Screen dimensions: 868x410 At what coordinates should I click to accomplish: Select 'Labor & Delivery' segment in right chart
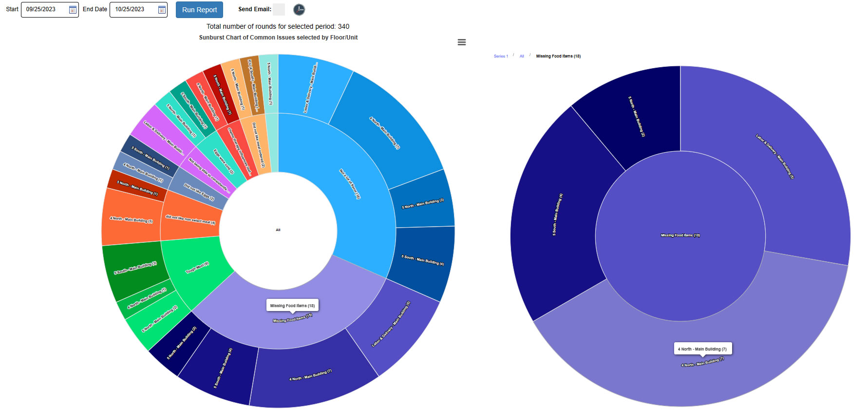774,156
